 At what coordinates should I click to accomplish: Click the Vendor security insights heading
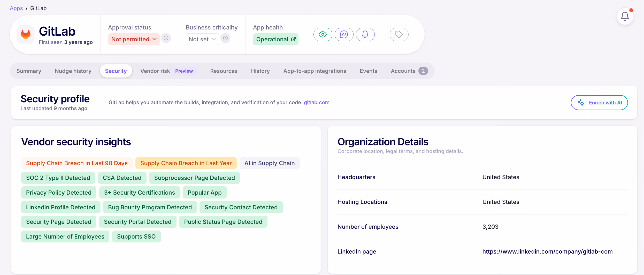(x=76, y=142)
